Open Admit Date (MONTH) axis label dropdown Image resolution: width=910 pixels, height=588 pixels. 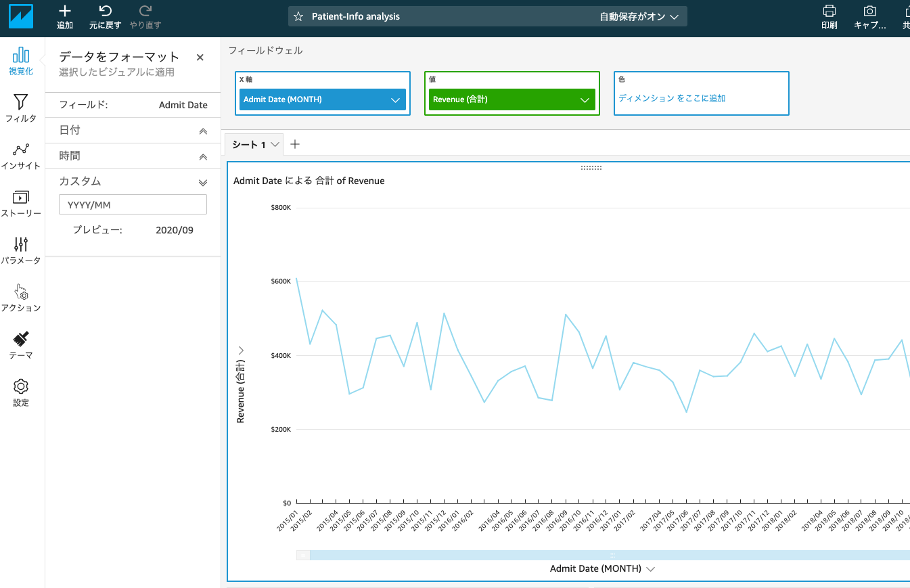tap(651, 569)
